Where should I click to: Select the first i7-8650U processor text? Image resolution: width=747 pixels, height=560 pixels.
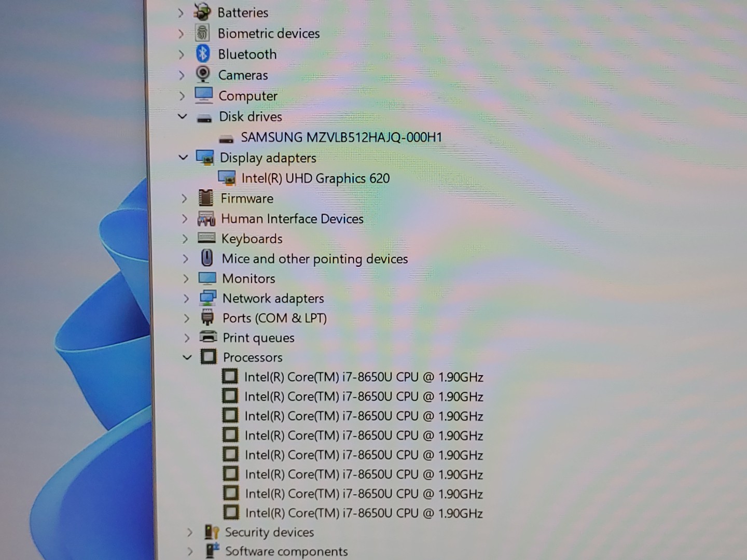pos(364,377)
